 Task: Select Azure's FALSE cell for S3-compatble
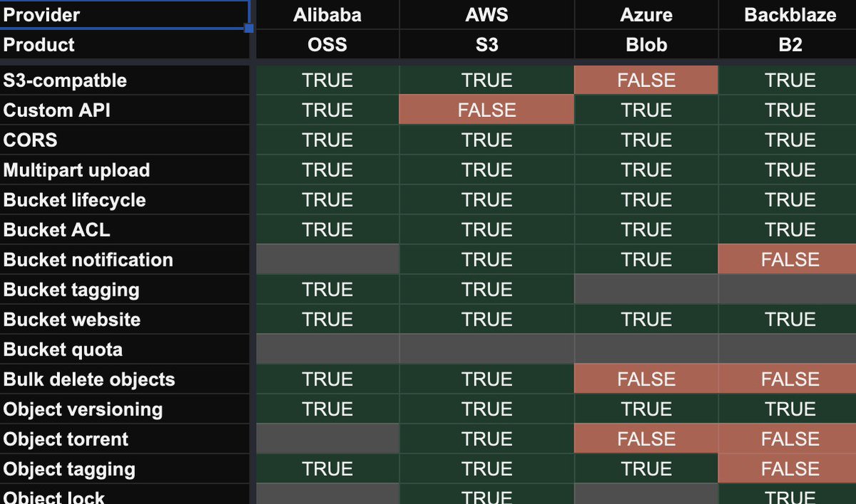point(646,80)
